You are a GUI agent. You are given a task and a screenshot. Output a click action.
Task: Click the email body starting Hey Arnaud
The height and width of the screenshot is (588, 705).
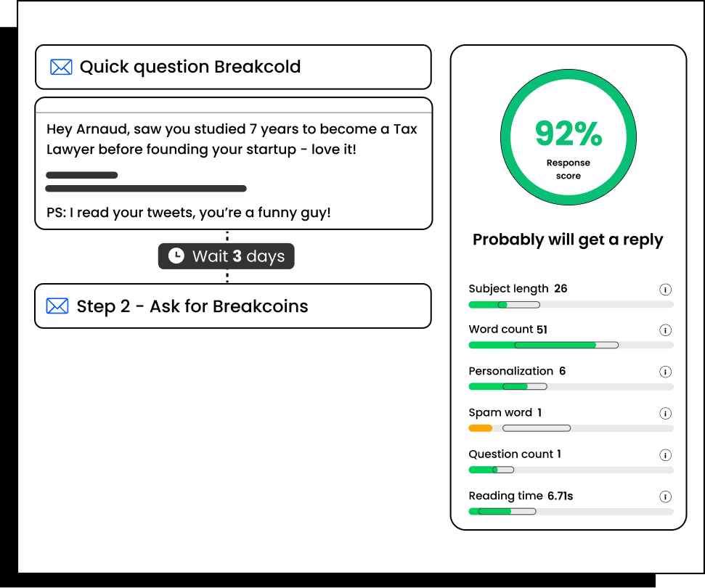(233, 163)
